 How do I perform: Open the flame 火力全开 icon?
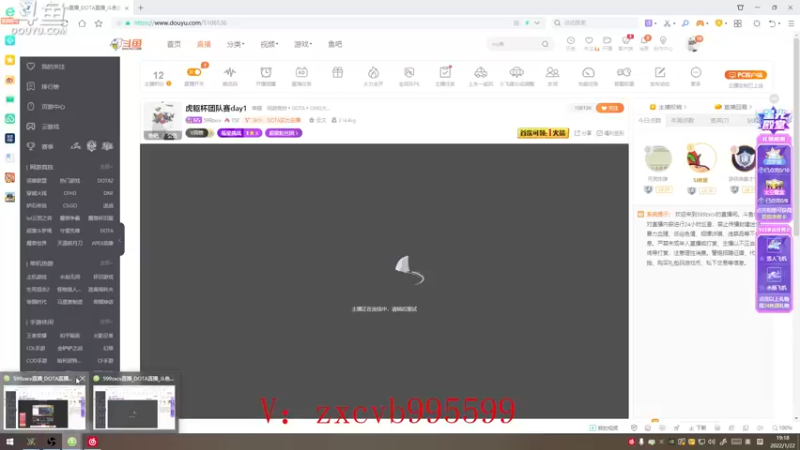[373, 72]
